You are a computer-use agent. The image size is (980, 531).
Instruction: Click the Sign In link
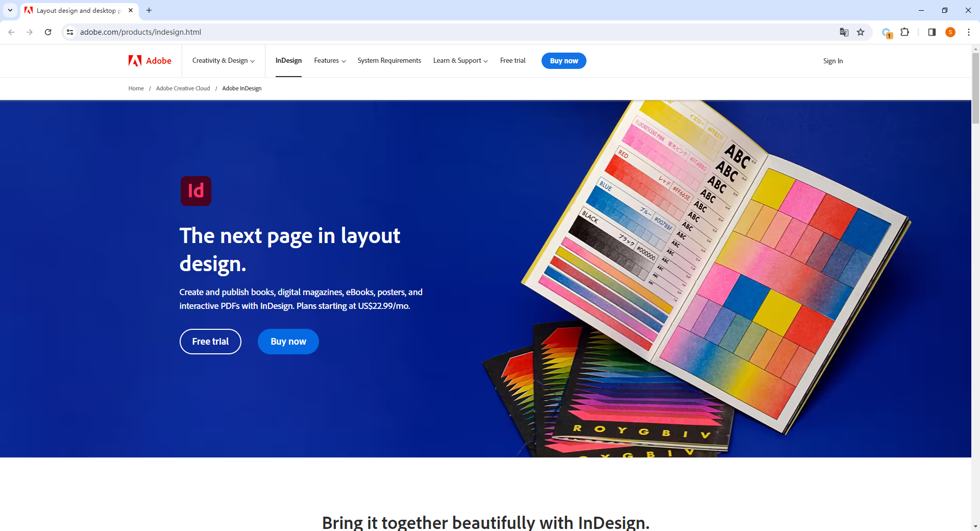tap(833, 61)
